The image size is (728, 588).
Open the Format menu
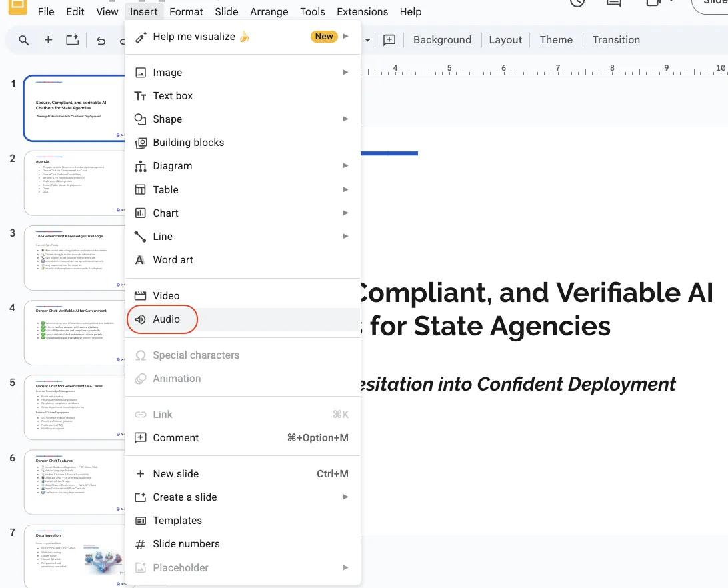pos(186,11)
